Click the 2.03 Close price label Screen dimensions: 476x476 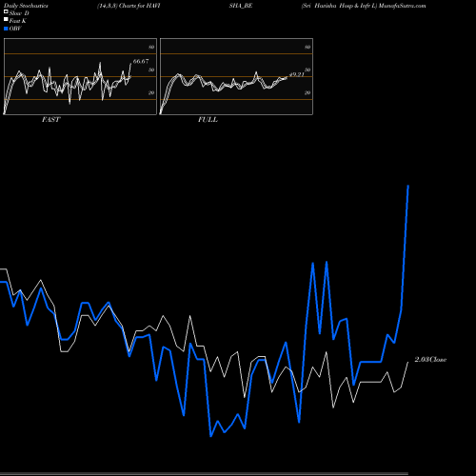click(x=430, y=360)
